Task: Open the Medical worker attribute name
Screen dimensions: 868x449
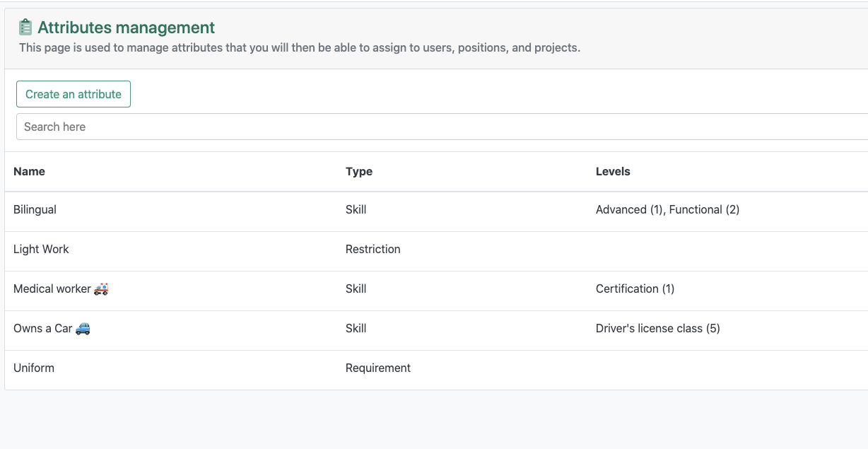Action: 52,288
